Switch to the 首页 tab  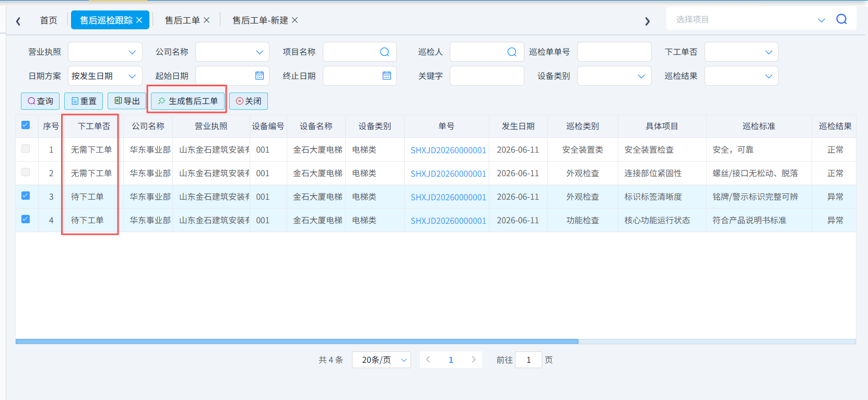coord(49,20)
